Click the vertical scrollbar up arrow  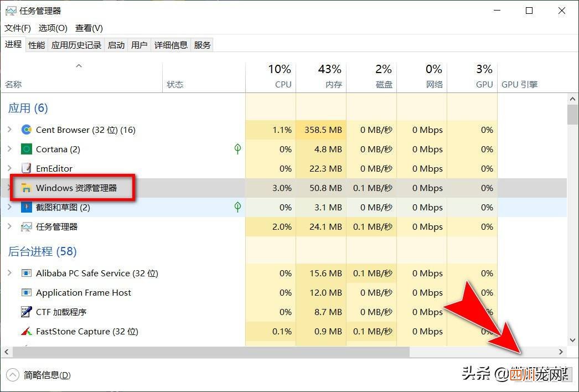pyautogui.click(x=573, y=99)
